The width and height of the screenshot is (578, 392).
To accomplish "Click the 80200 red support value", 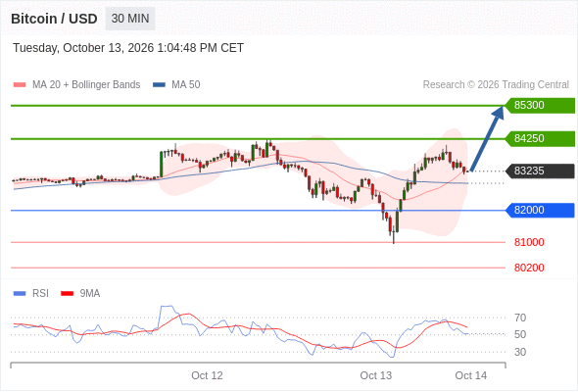I will coord(529,268).
